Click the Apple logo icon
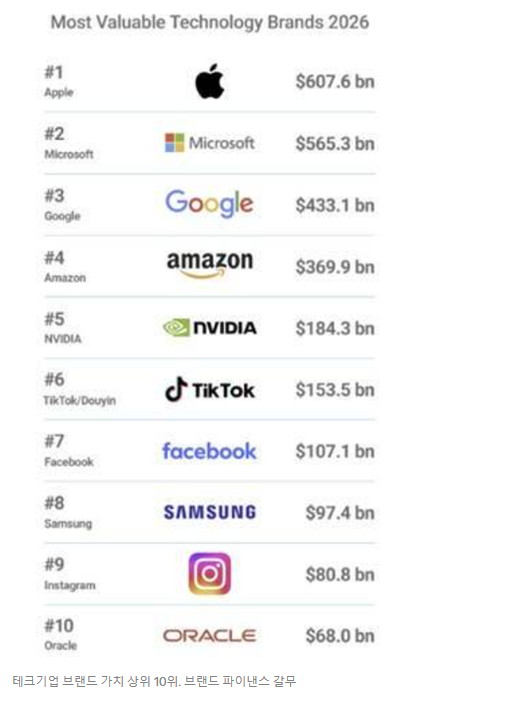 click(x=210, y=81)
